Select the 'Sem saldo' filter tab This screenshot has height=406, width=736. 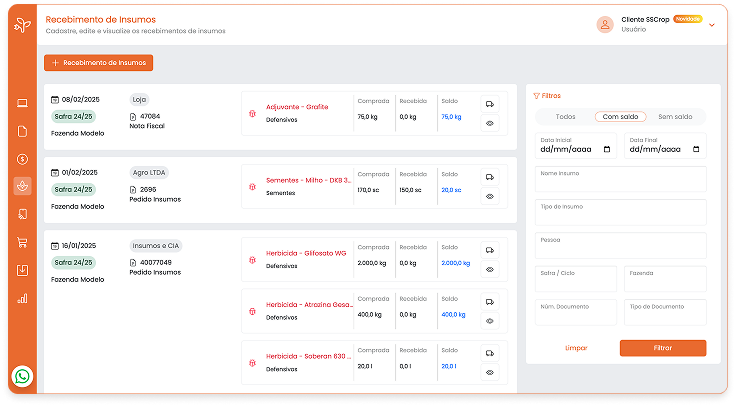tap(675, 117)
